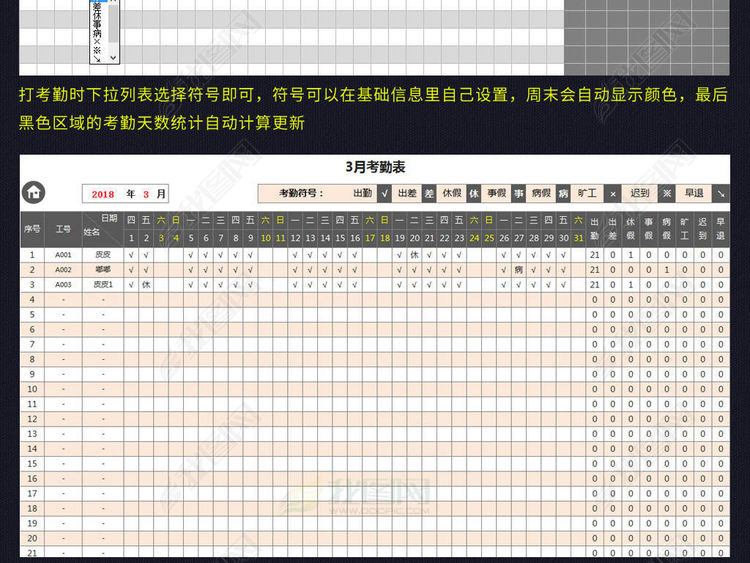The width and height of the screenshot is (750, 563).
Task: Click the home icon beside the date
Action: [x=33, y=193]
